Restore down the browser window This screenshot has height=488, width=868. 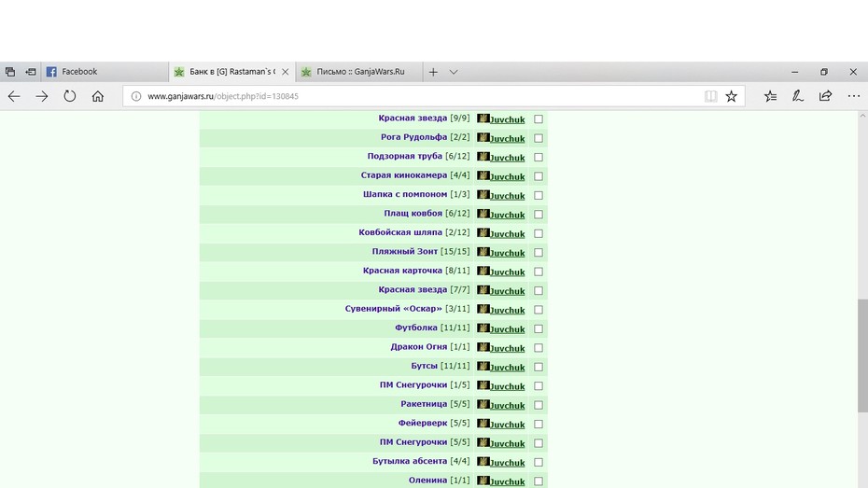[824, 72]
